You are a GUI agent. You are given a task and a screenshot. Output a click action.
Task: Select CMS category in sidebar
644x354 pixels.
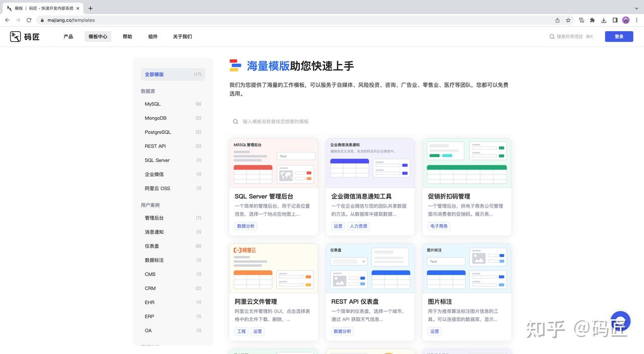(x=173, y=275)
